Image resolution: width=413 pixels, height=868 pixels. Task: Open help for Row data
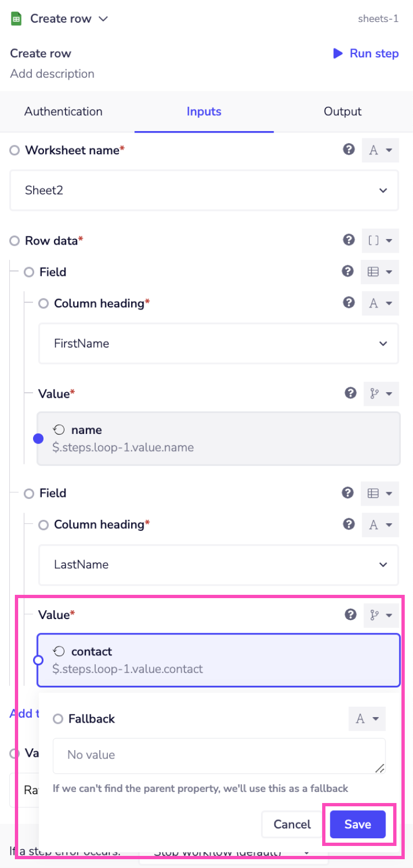tap(349, 240)
